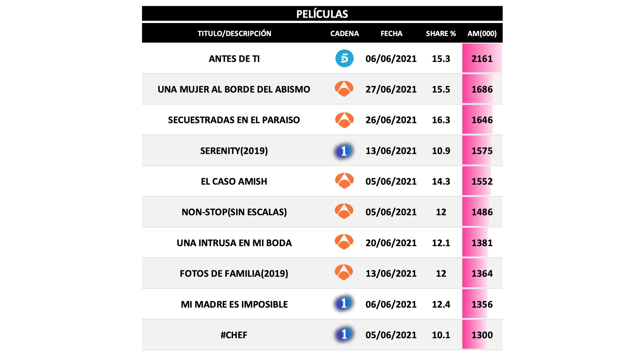644x354 pixels.
Task: Click the 16.3 share value
Action: pos(441,120)
